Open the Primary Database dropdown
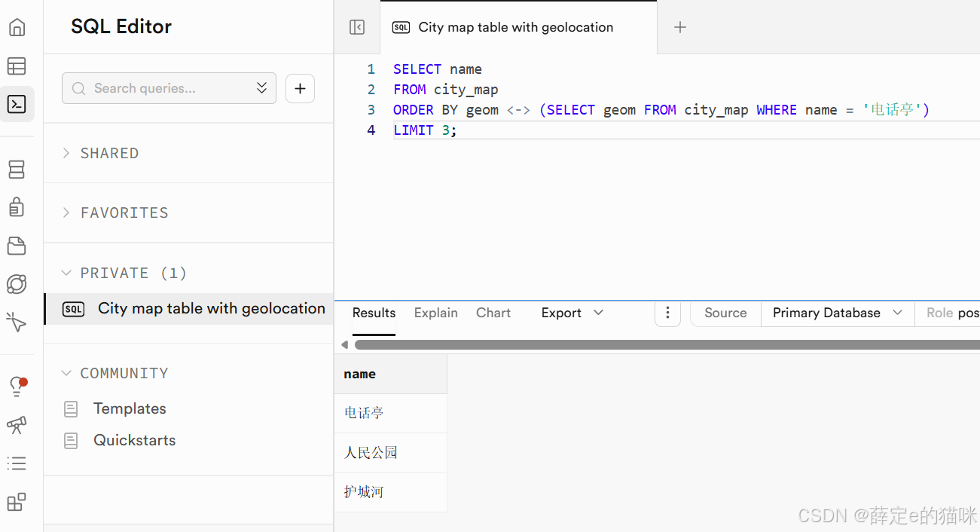The image size is (980, 532). click(x=838, y=313)
